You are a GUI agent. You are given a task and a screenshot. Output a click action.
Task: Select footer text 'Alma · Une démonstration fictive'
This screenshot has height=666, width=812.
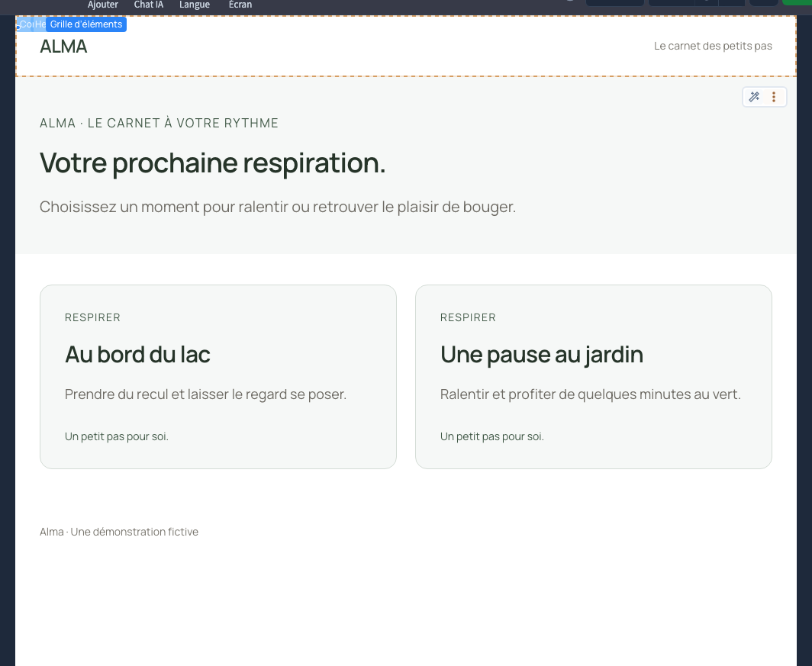[x=119, y=532]
